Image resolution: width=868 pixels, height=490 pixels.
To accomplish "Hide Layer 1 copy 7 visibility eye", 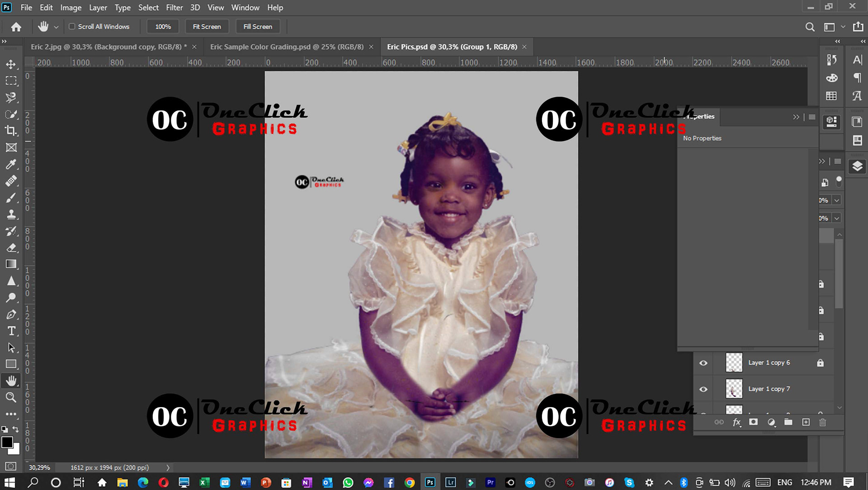I will (x=703, y=389).
